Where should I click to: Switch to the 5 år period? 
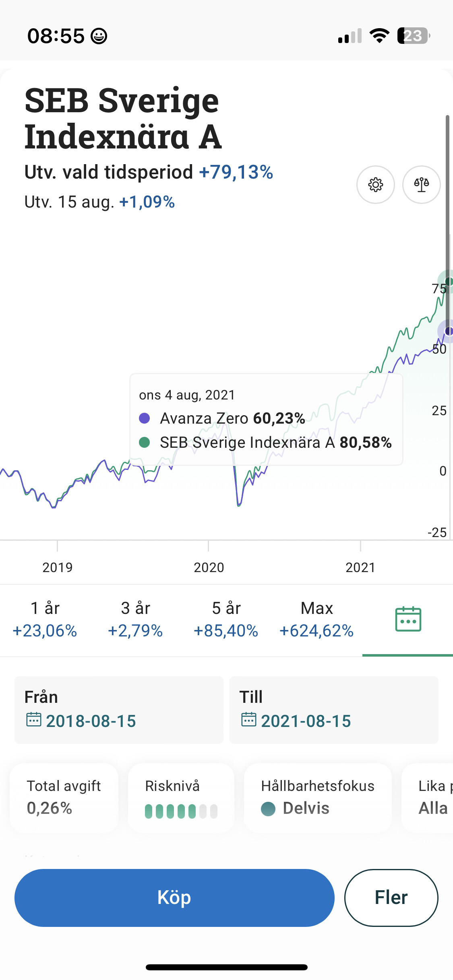226,620
